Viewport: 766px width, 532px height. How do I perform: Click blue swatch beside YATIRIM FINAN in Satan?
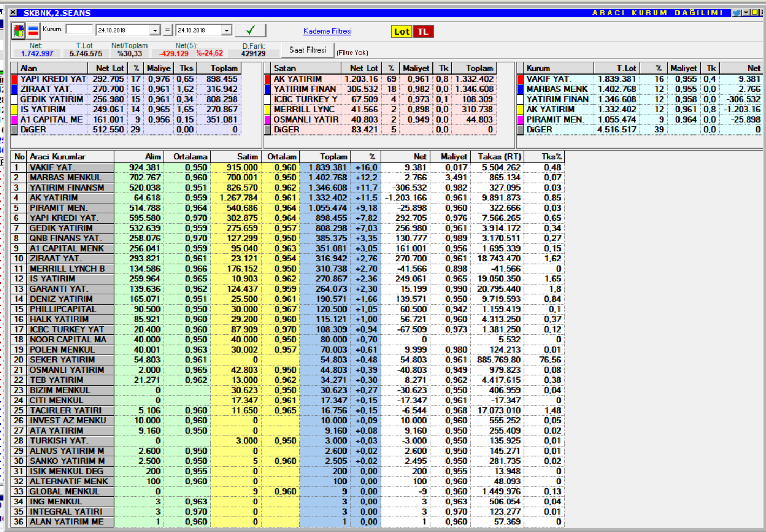tap(268, 89)
